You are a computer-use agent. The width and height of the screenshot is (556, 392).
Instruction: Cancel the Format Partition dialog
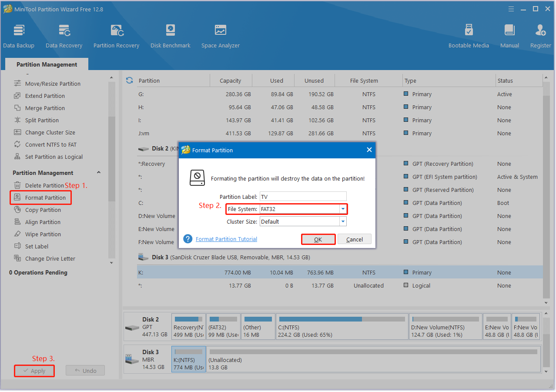(x=355, y=239)
